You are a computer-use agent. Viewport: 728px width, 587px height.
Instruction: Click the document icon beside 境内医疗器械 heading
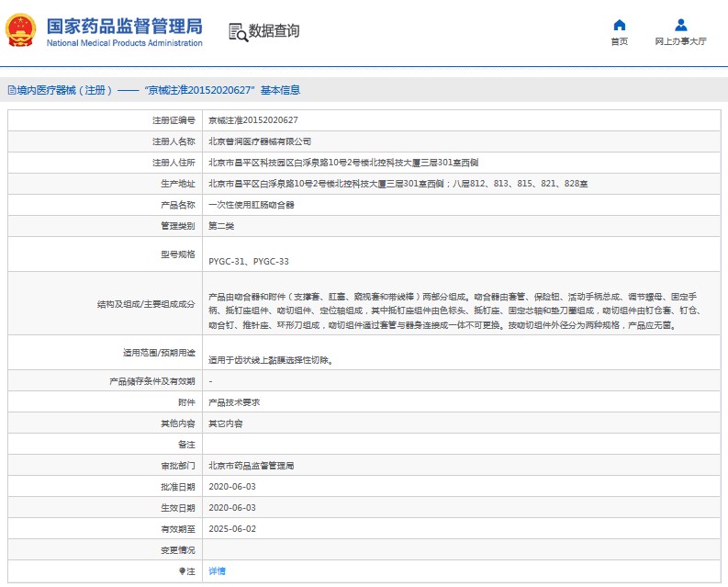pyautogui.click(x=11, y=90)
